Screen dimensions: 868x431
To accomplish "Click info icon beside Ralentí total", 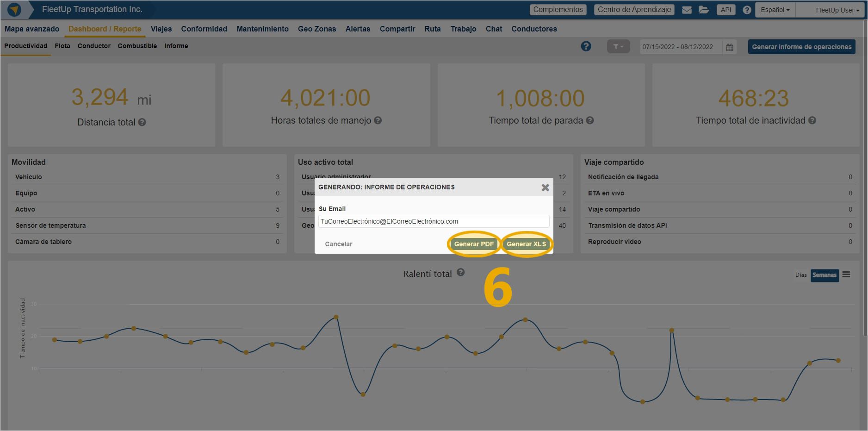I will point(461,272).
